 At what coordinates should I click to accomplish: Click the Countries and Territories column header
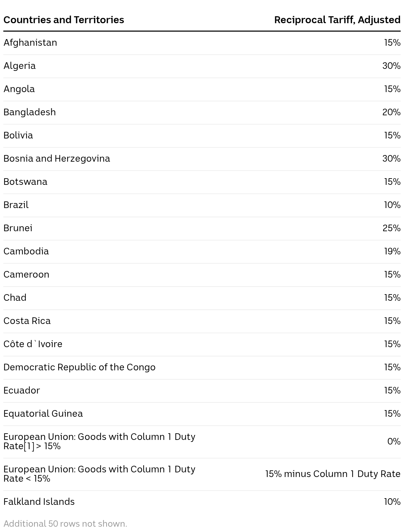click(x=64, y=20)
